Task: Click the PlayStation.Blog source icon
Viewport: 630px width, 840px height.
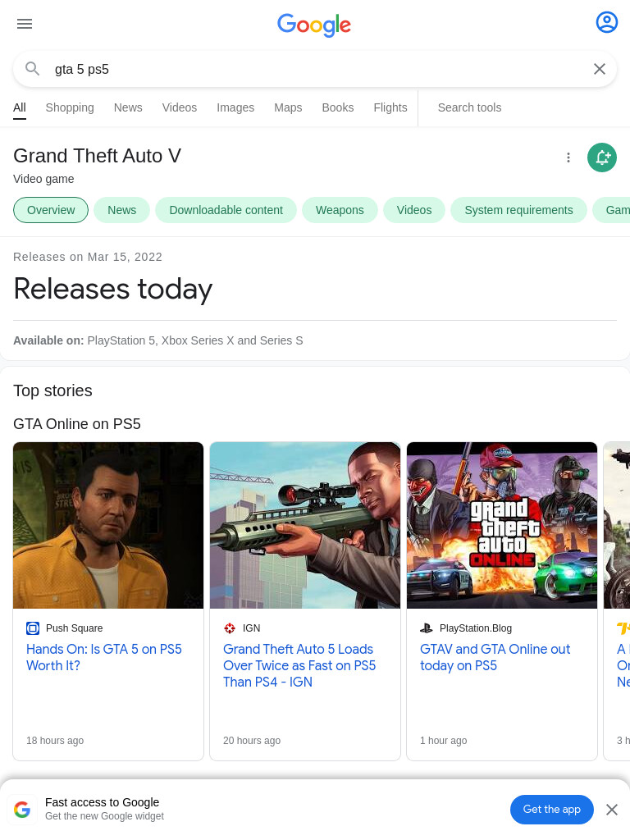Action: pos(427,628)
